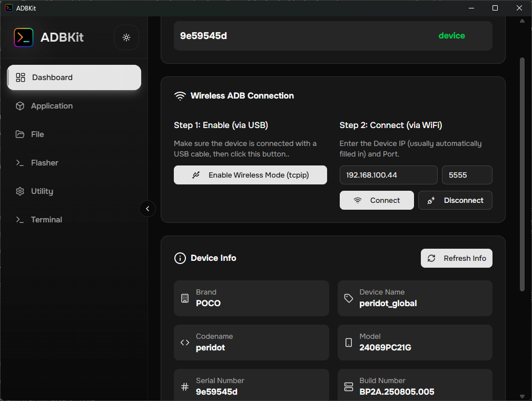Screen dimensions: 532x401
Task: Click the Refresh Info button
Action: [456, 258]
